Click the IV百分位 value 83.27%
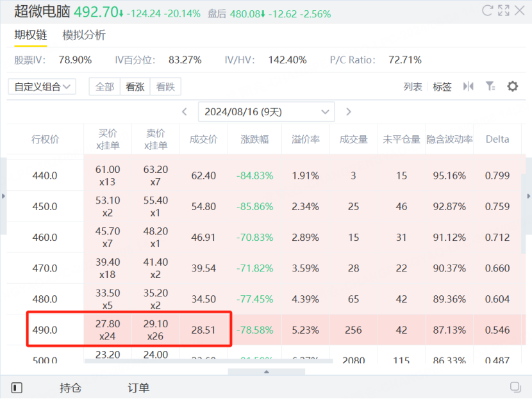Screen dimensions: 532x399 185,60
